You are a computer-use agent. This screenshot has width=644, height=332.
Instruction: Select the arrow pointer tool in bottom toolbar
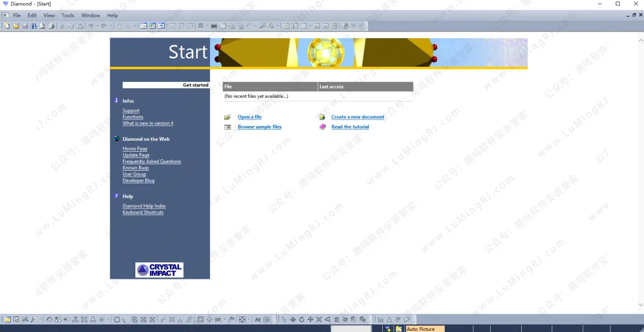click(x=284, y=320)
